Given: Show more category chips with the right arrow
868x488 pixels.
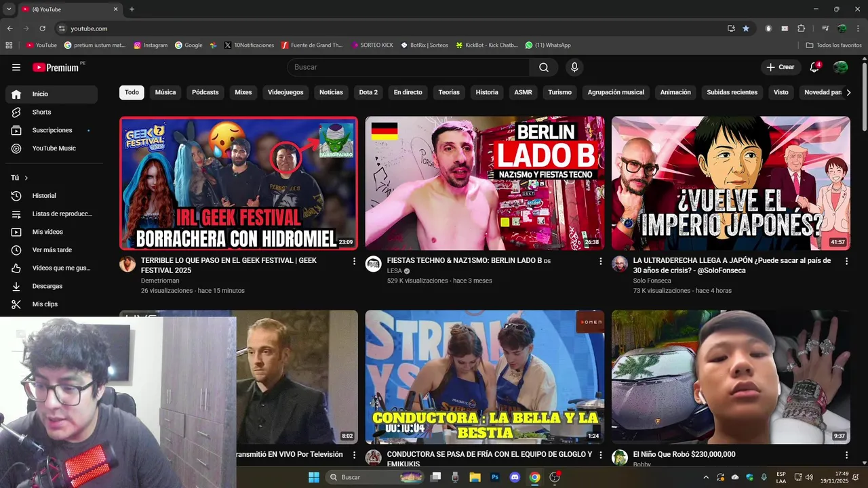Looking at the screenshot, I should click(848, 93).
